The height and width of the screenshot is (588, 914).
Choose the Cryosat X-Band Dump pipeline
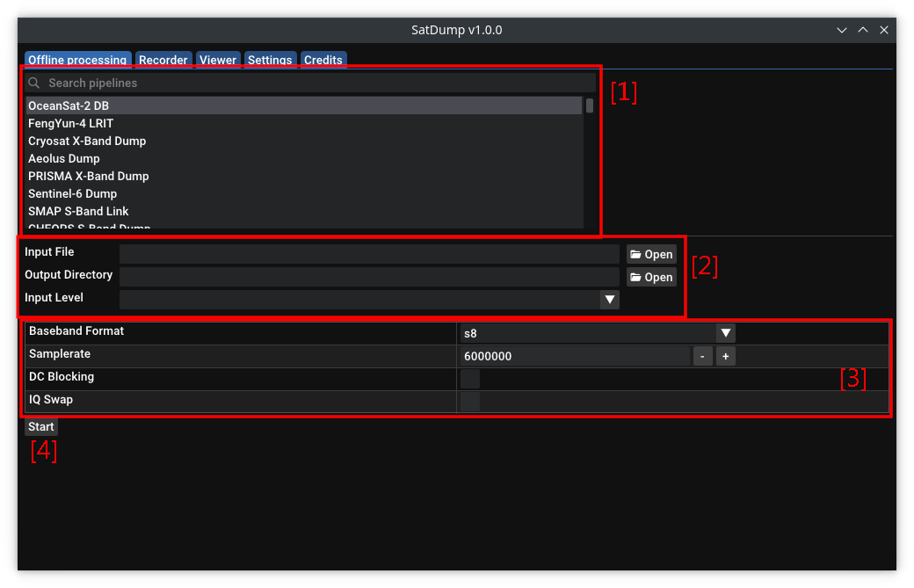[304, 141]
